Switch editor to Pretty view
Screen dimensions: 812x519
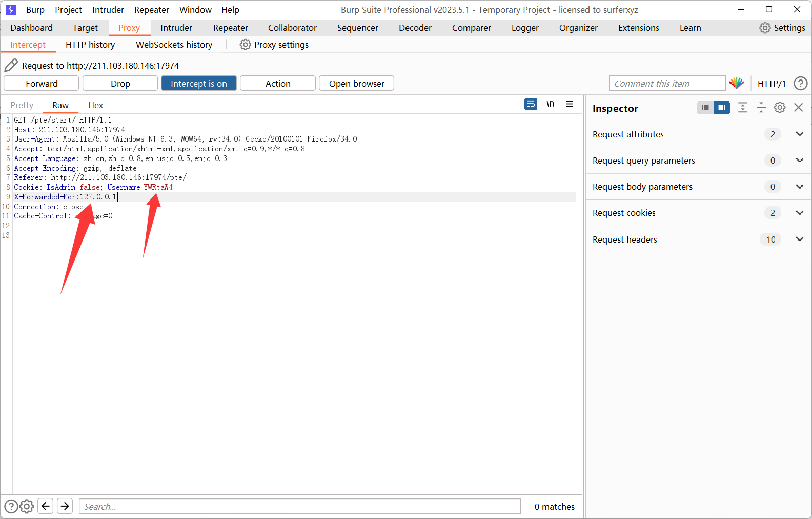pyautogui.click(x=22, y=105)
